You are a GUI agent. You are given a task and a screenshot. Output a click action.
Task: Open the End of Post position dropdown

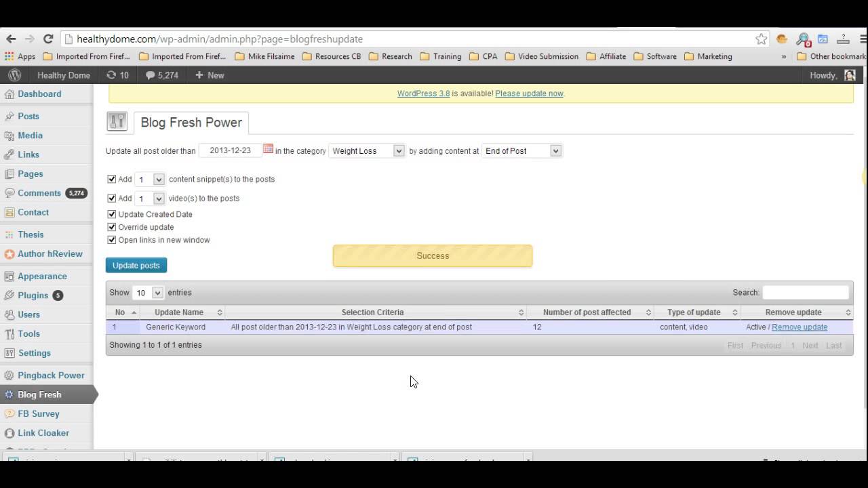pyautogui.click(x=521, y=151)
